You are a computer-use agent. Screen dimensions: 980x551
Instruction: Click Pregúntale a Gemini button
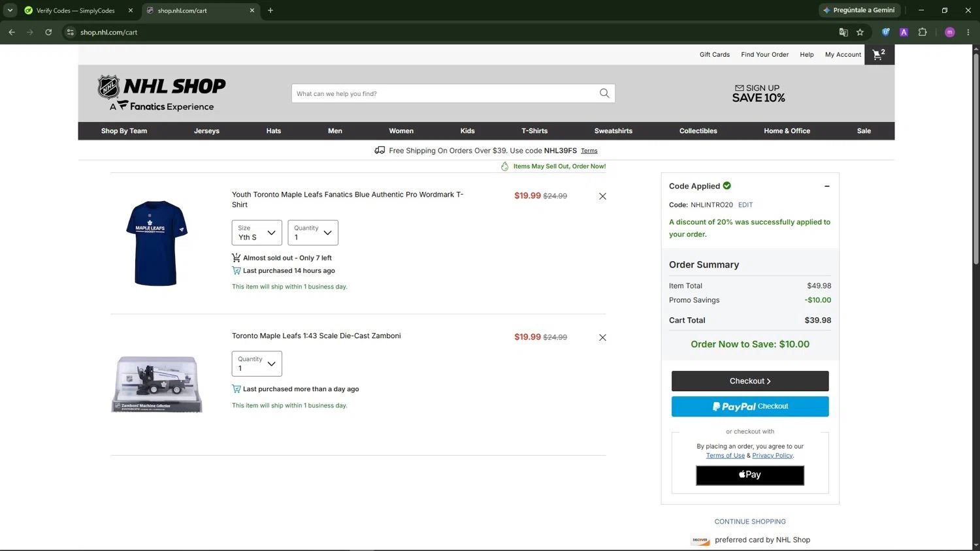click(x=860, y=10)
